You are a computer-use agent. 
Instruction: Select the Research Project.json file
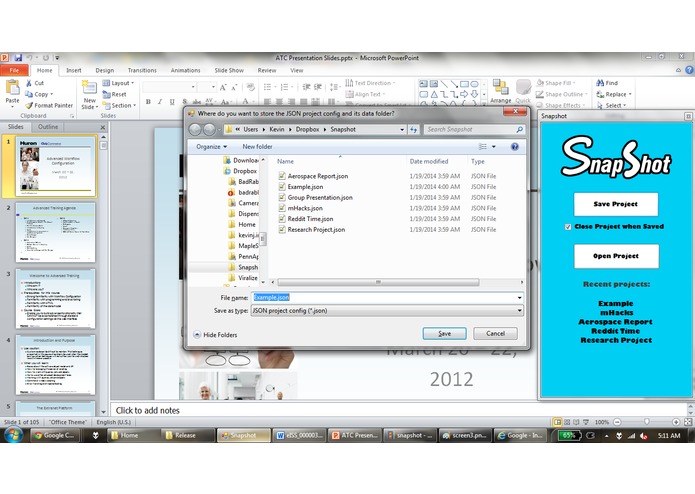[x=316, y=229]
